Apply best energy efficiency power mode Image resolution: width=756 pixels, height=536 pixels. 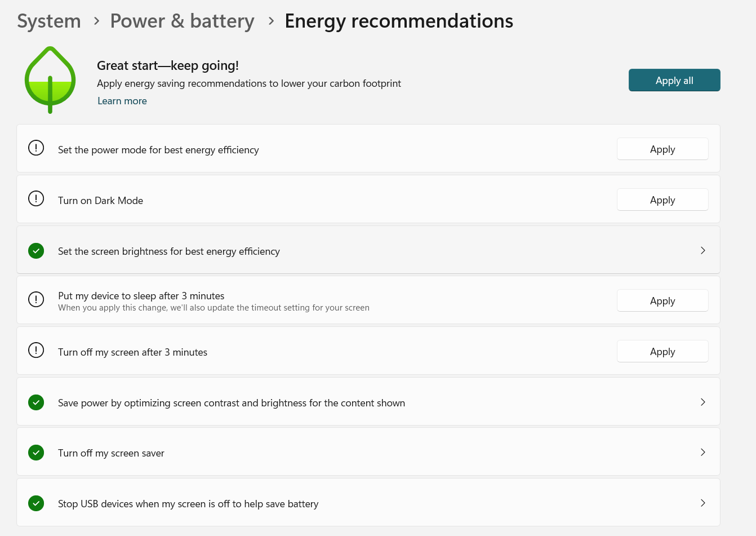coord(662,149)
